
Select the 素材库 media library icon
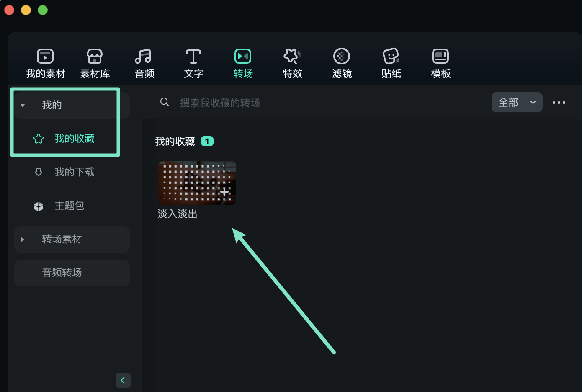point(95,63)
